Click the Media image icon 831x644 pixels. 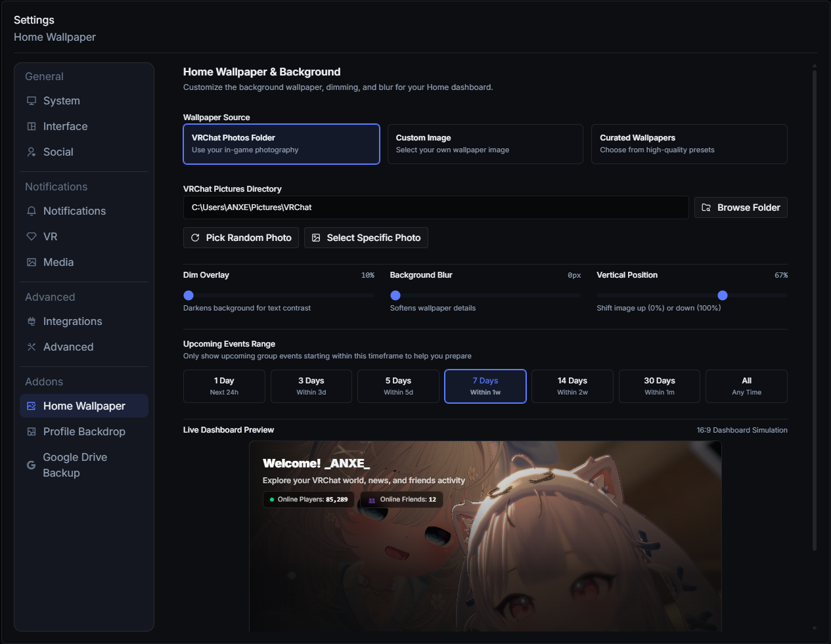click(x=32, y=262)
